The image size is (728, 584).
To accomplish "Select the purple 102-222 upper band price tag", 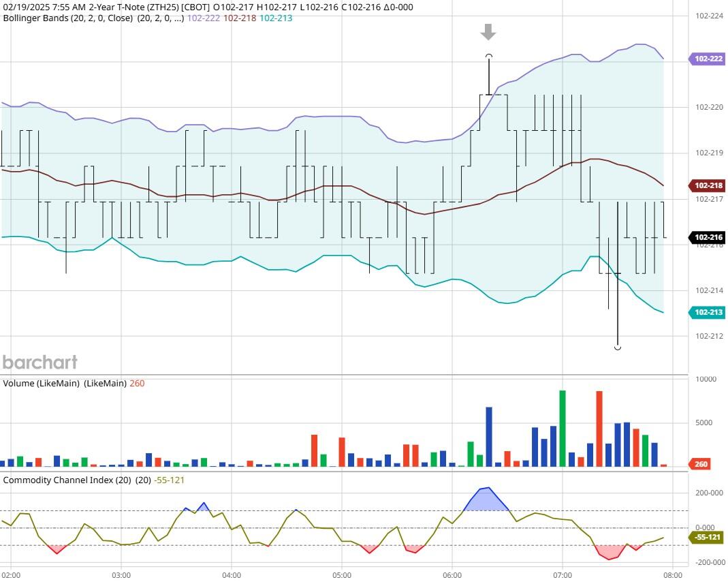I will 708,60.
